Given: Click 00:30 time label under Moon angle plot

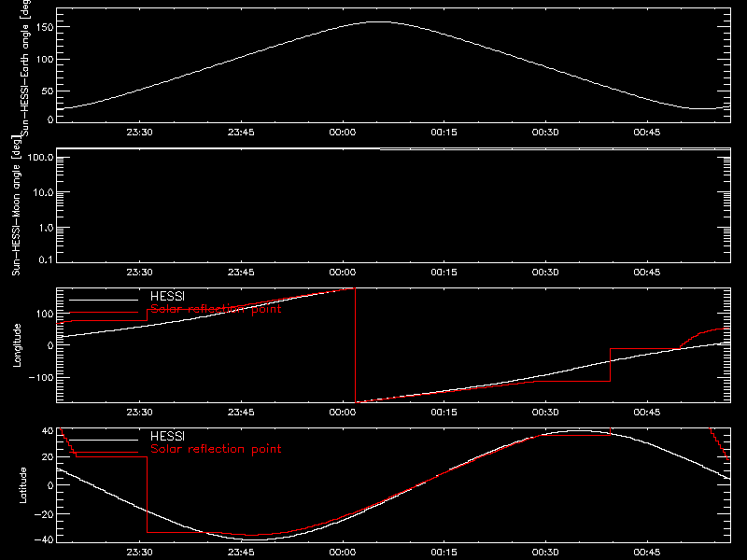Looking at the screenshot, I should [545, 272].
